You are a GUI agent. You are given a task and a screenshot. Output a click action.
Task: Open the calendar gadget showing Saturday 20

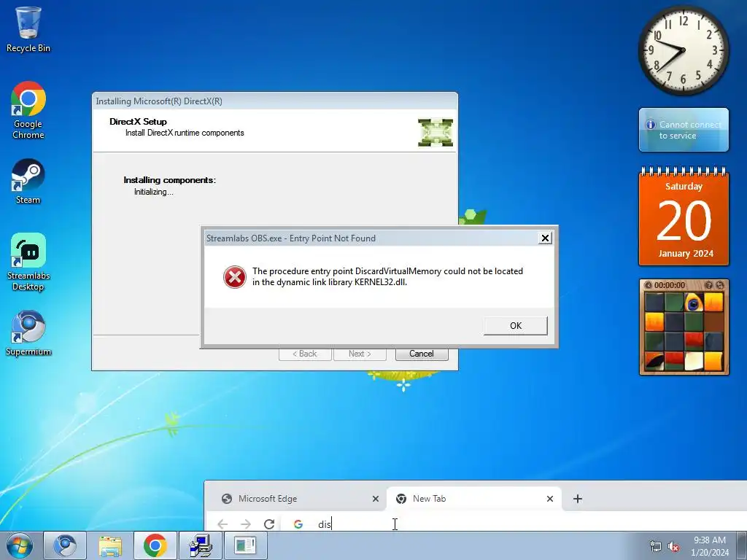[684, 217]
